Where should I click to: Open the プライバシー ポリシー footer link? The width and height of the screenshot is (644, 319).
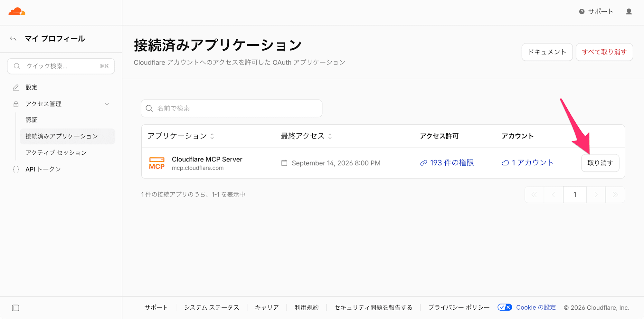click(x=459, y=307)
